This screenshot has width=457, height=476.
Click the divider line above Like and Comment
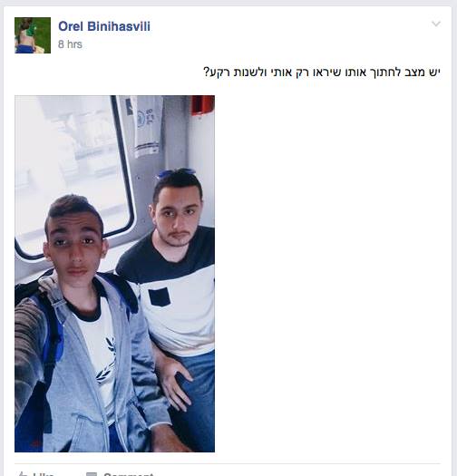(x=227, y=464)
